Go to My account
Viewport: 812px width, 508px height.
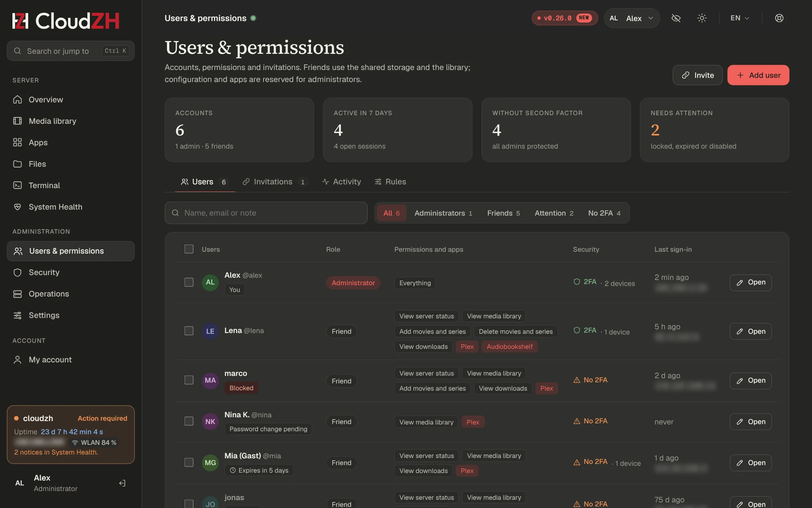coord(71,360)
